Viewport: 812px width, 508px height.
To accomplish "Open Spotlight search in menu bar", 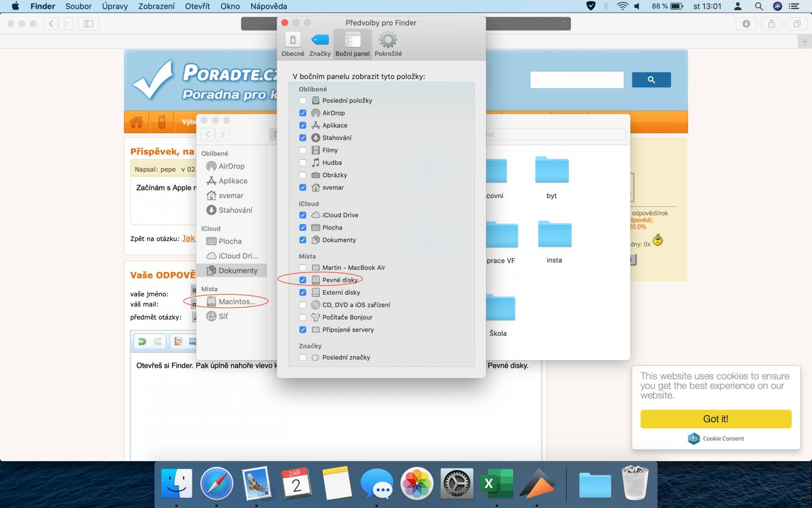I will (x=759, y=6).
